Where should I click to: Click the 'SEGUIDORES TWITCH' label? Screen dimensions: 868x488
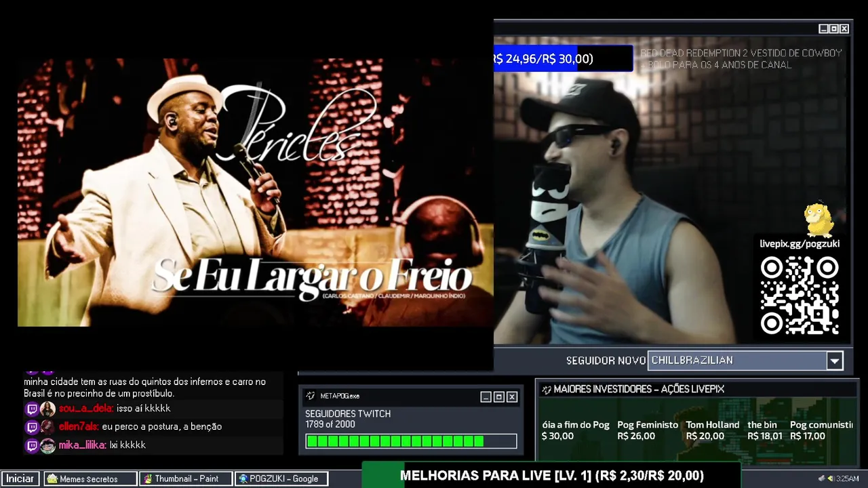pos(348,414)
